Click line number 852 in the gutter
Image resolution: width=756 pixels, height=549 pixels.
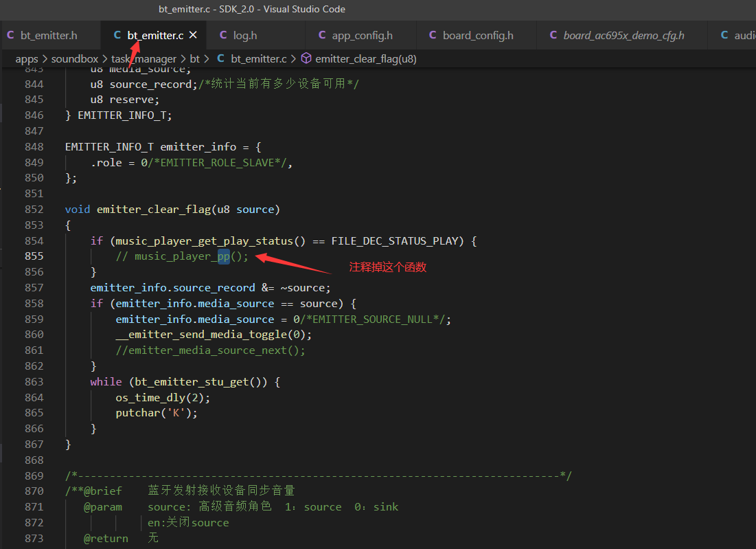(34, 210)
